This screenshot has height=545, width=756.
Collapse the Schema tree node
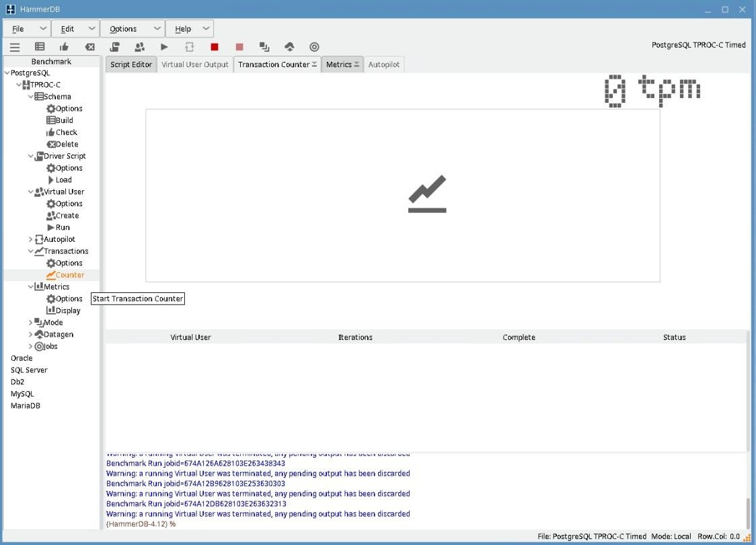point(31,97)
